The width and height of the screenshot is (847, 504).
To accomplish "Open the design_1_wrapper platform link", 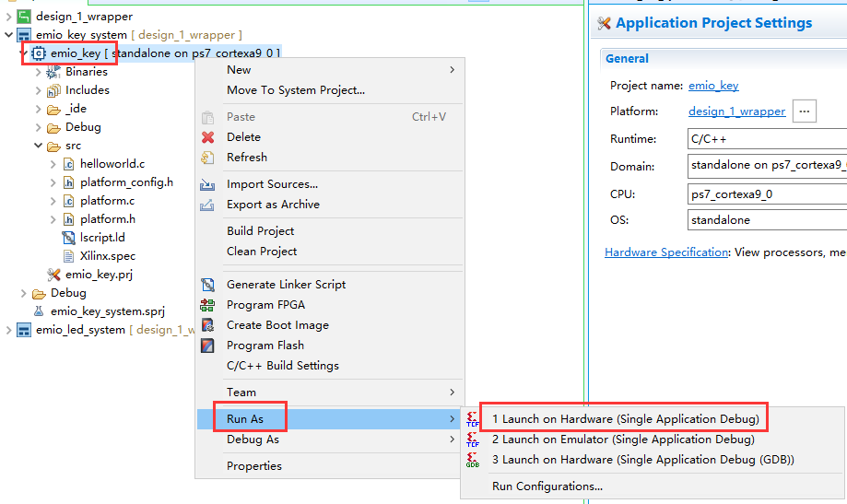I will click(x=736, y=111).
